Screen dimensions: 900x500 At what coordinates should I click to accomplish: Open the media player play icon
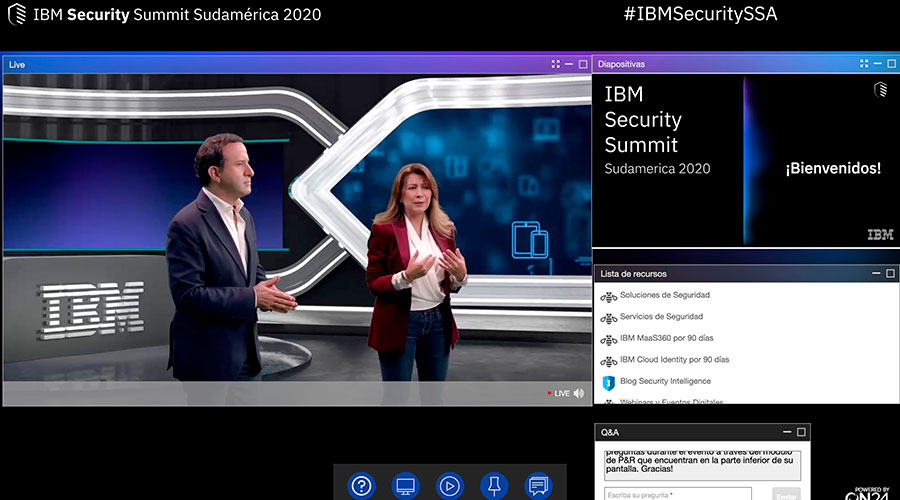[451, 486]
